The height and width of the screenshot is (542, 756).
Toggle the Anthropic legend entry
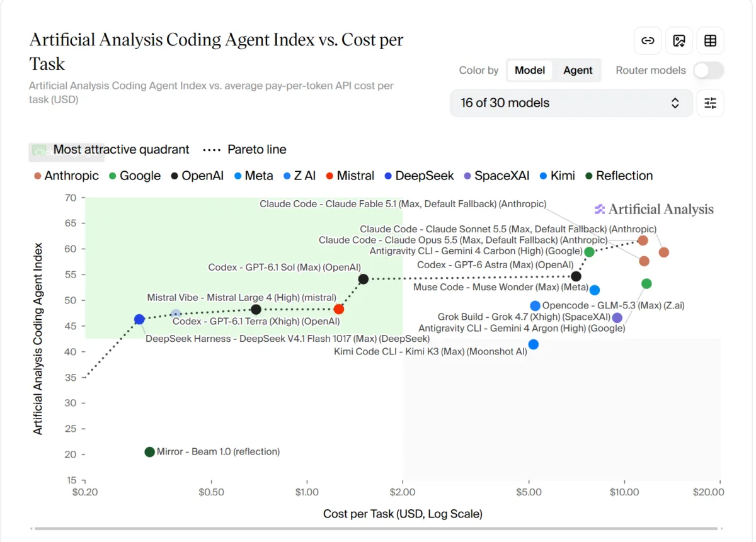[x=67, y=176]
